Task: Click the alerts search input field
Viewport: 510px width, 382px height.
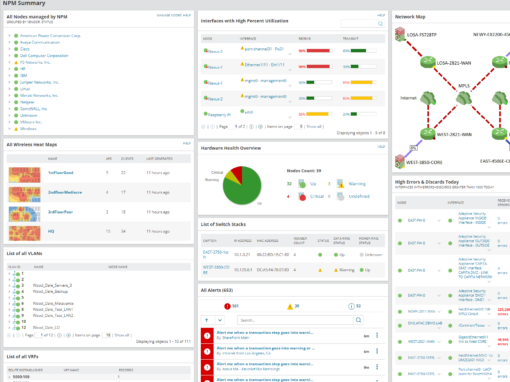Action: tap(295, 320)
